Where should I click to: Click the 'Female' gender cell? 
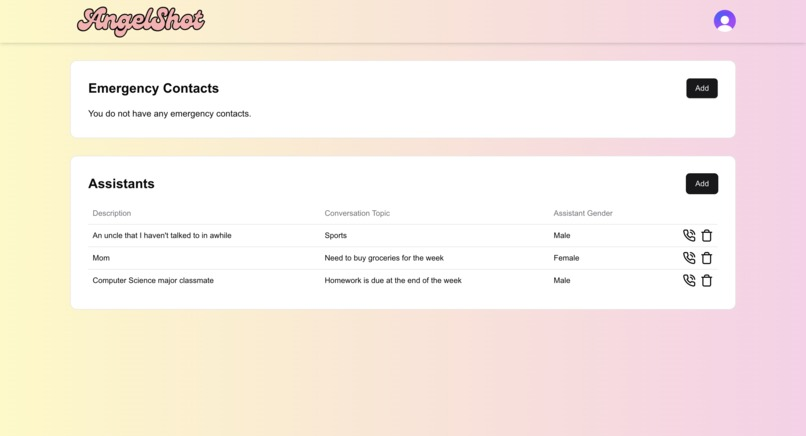tap(566, 258)
